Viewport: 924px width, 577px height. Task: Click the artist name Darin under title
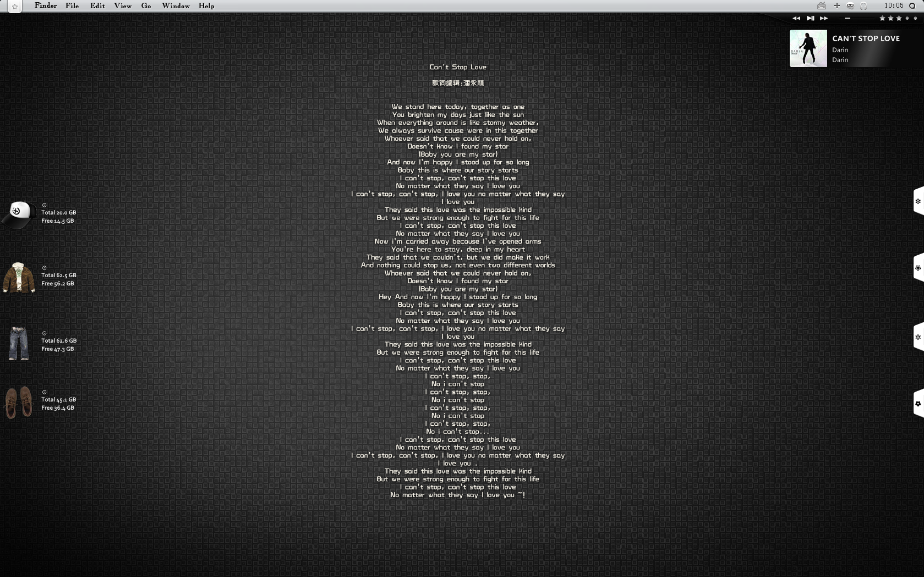click(x=840, y=50)
